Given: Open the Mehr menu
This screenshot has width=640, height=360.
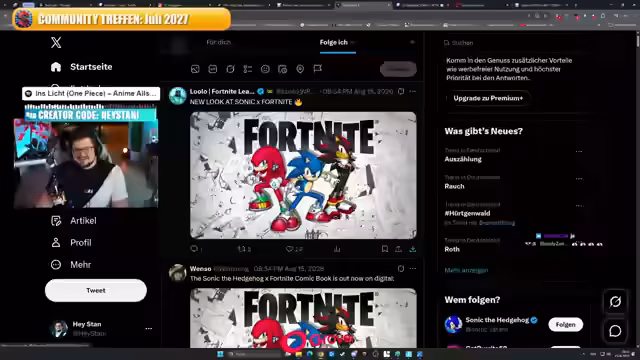Looking at the screenshot, I should [71, 265].
